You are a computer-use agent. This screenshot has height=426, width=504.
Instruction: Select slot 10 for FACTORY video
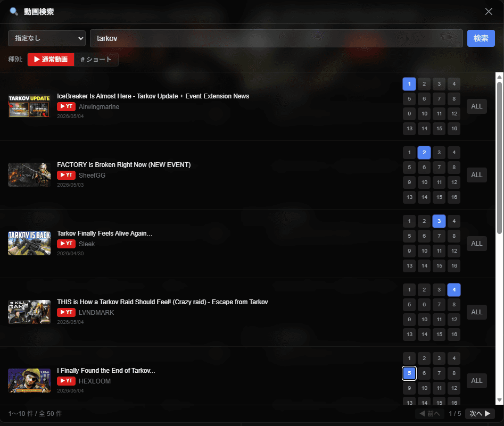(x=424, y=182)
